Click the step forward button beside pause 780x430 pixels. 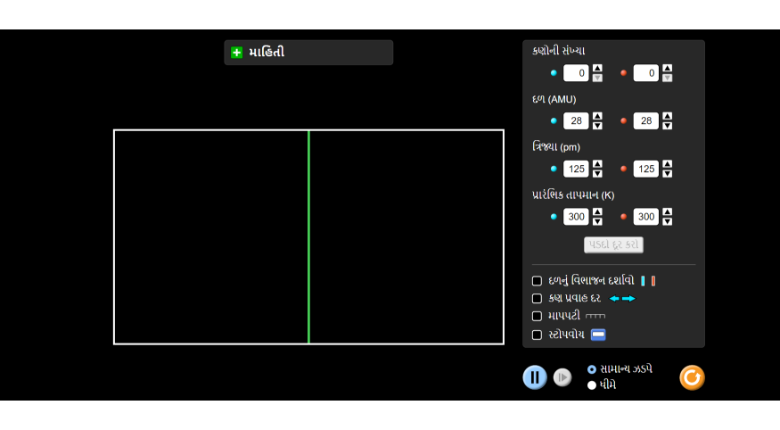(x=562, y=377)
